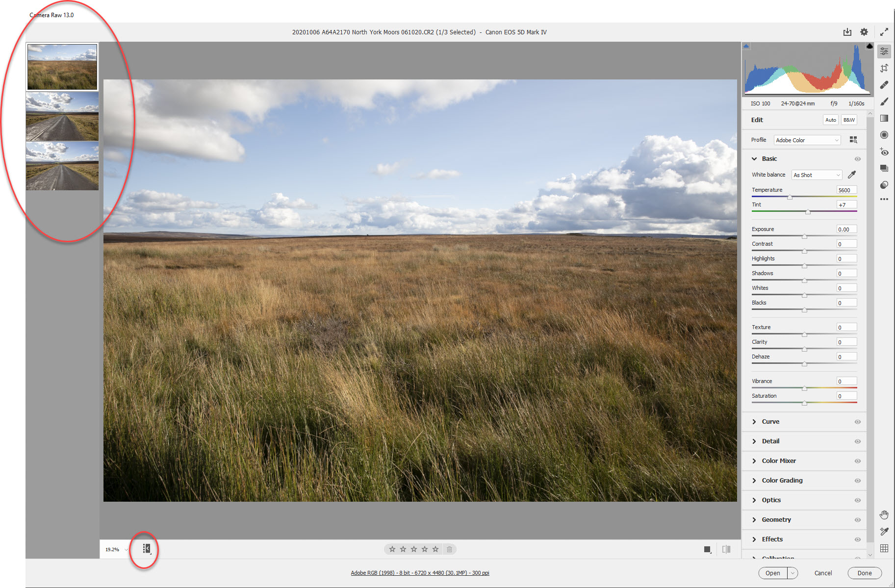Open the Adobe RGB workflow options link
This screenshot has height=588, width=895.
coord(420,572)
